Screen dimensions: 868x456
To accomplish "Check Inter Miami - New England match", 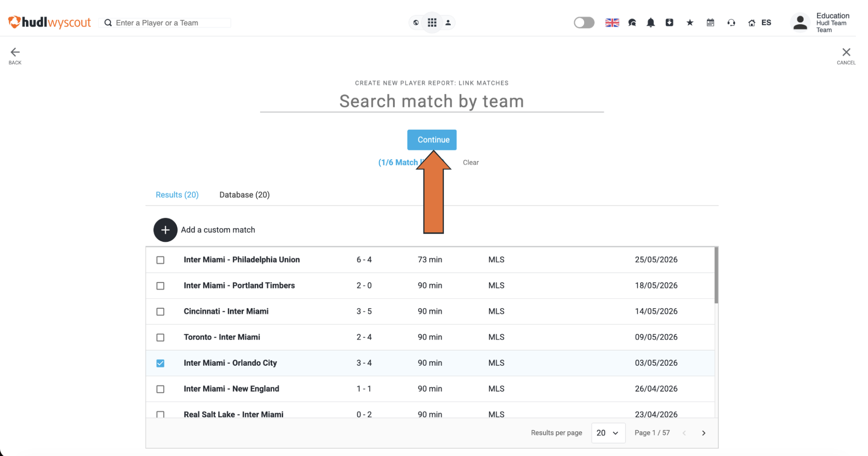I will click(160, 389).
